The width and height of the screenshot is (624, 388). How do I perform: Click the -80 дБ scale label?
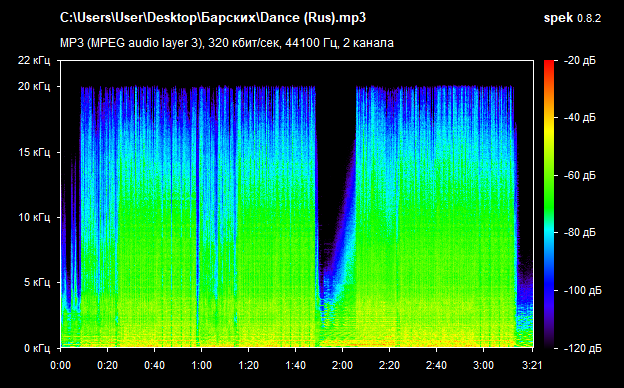580,232
